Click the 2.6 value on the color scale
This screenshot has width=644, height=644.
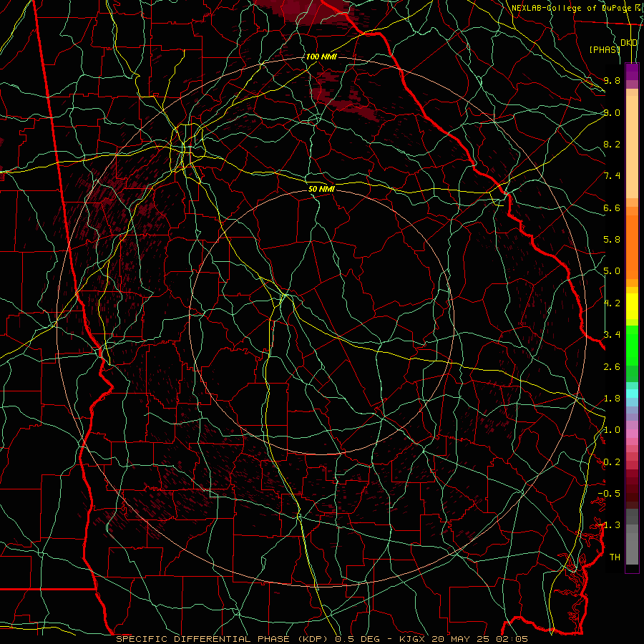[x=612, y=367]
